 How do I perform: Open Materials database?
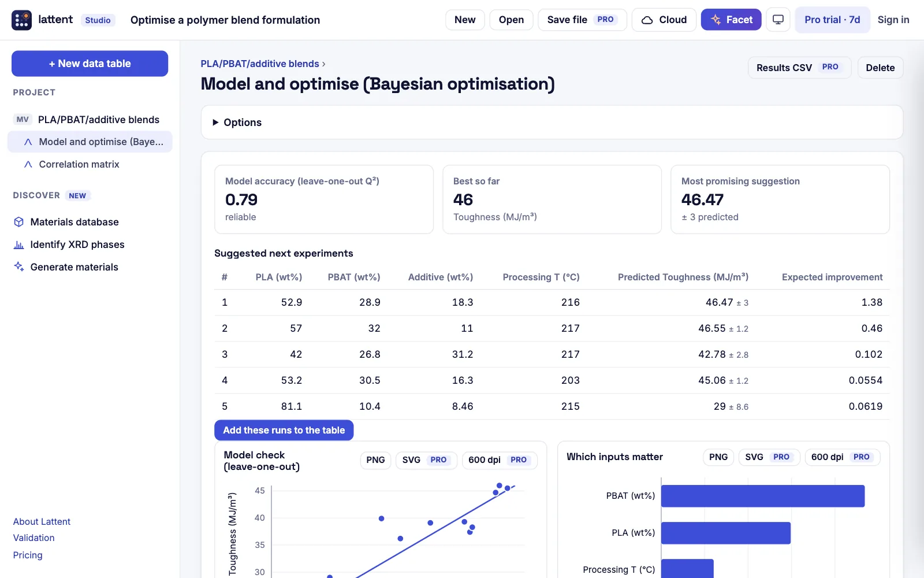74,222
